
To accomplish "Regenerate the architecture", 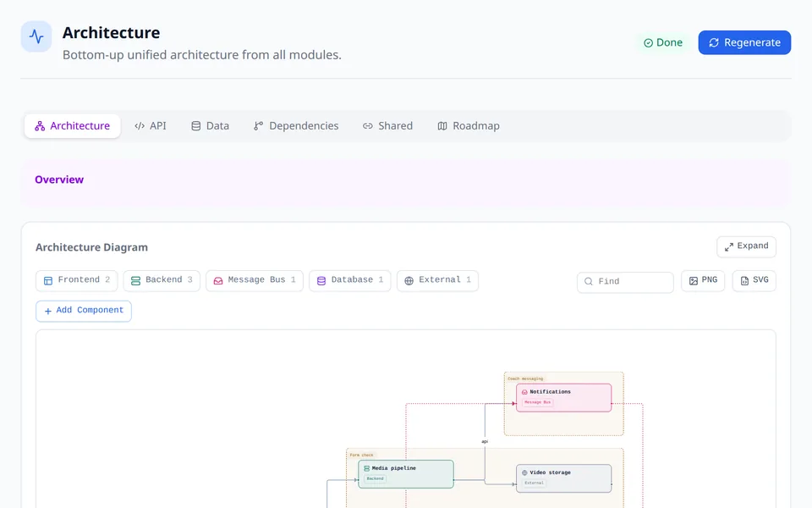I will (744, 42).
